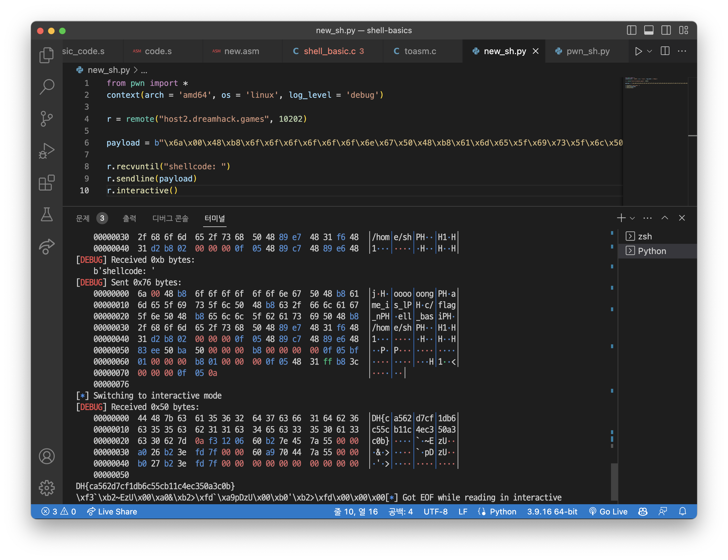Image resolution: width=728 pixels, height=560 pixels.
Task: Click the UTF-8 encoding status item
Action: coord(435,511)
